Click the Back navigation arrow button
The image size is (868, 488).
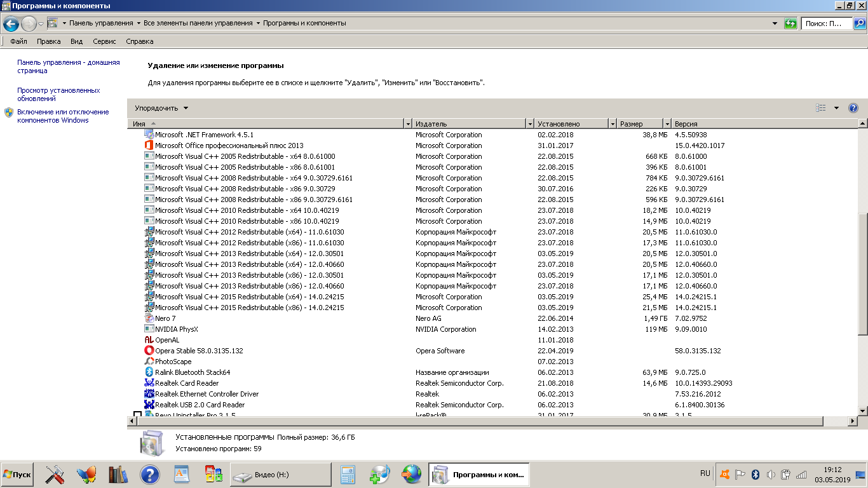(x=11, y=24)
